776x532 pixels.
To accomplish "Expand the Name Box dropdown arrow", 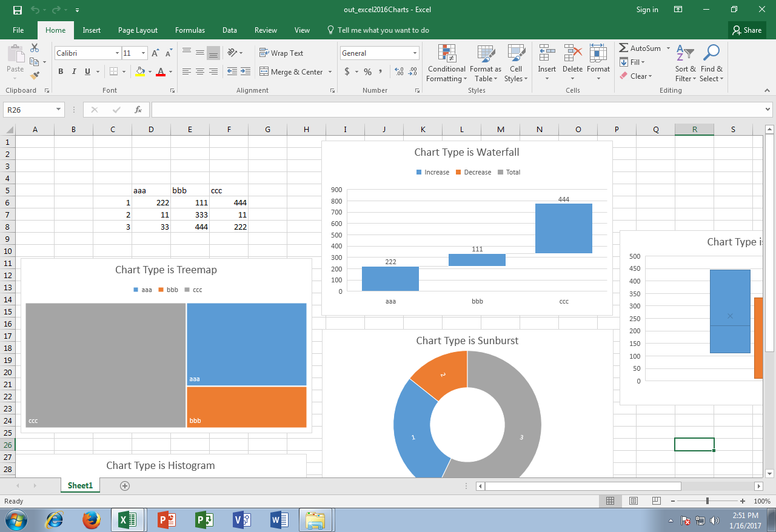I will point(59,110).
